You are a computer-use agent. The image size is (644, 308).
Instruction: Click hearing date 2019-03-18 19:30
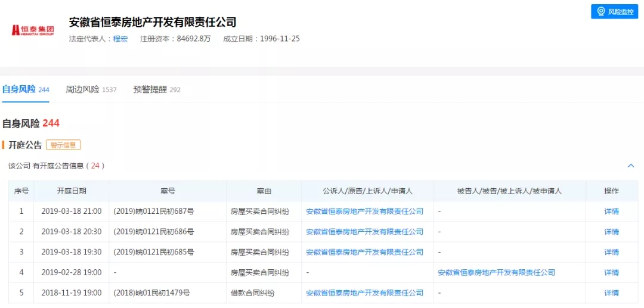point(72,252)
